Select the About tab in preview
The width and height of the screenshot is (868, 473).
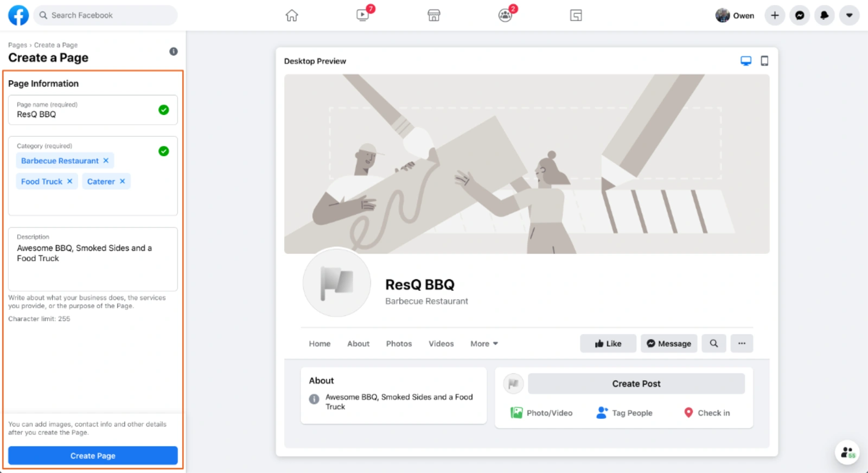point(358,344)
